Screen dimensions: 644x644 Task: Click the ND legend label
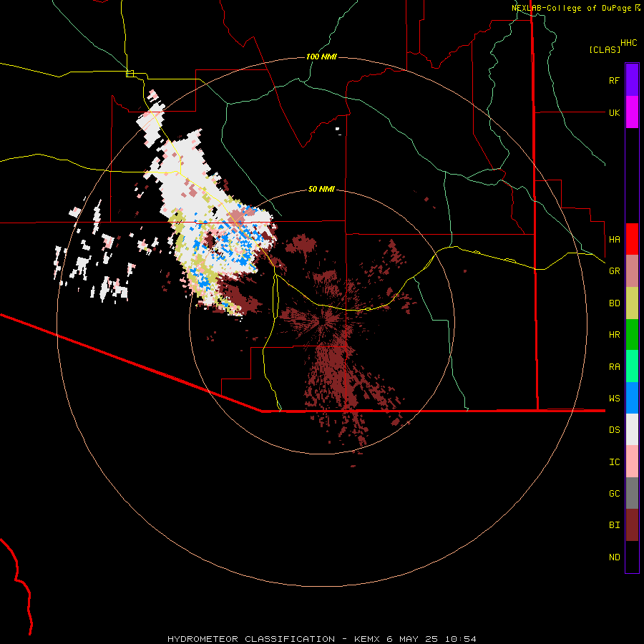click(614, 557)
